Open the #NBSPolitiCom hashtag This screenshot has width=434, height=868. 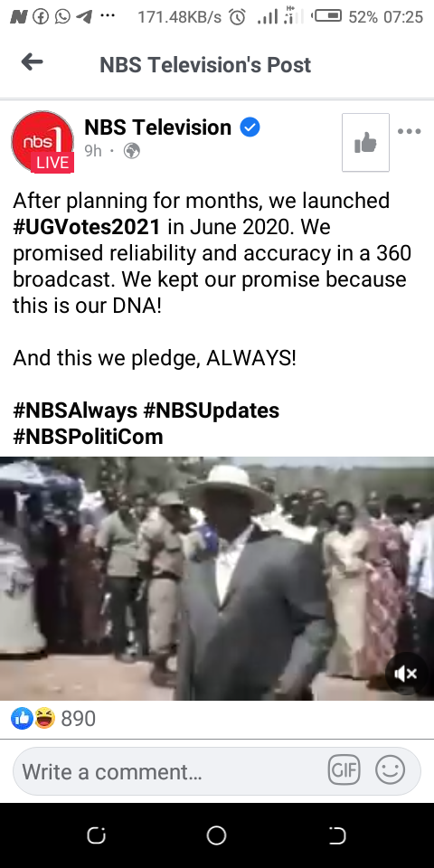pos(88,437)
